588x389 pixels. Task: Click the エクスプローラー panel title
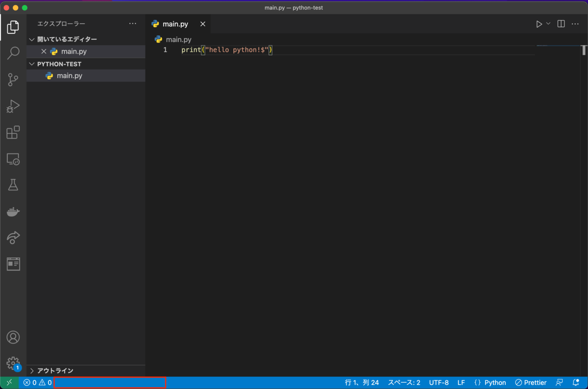[x=61, y=24]
